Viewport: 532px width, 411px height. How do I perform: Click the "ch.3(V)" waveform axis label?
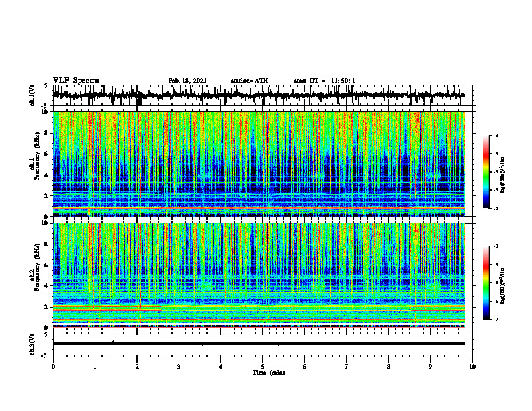pyautogui.click(x=32, y=345)
